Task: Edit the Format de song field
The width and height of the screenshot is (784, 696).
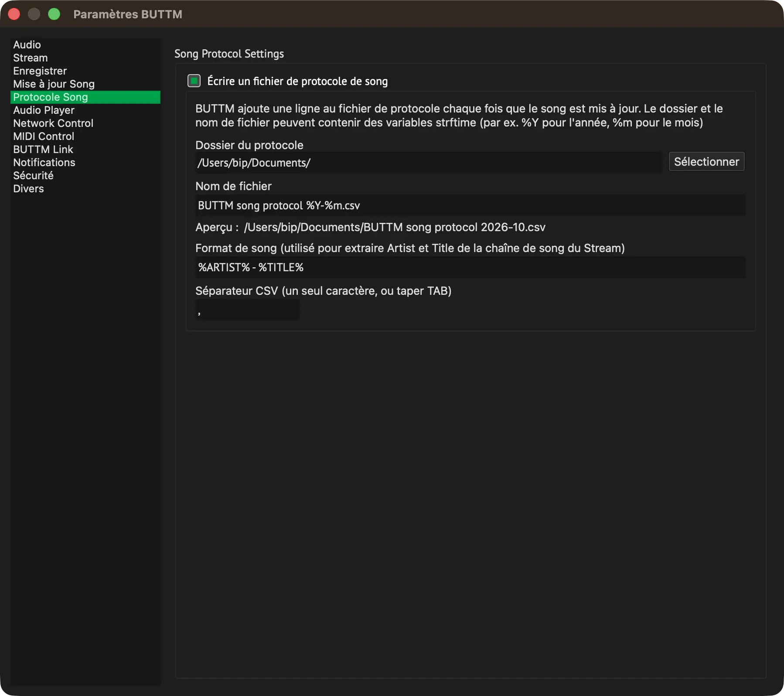Action: (x=470, y=267)
